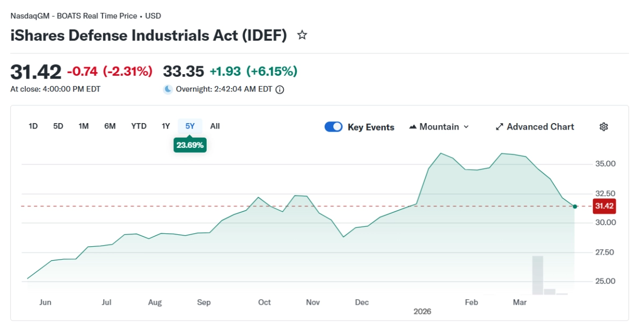The image size is (644, 323).
Task: Toggle the Key Events switch off
Action: pyautogui.click(x=333, y=127)
